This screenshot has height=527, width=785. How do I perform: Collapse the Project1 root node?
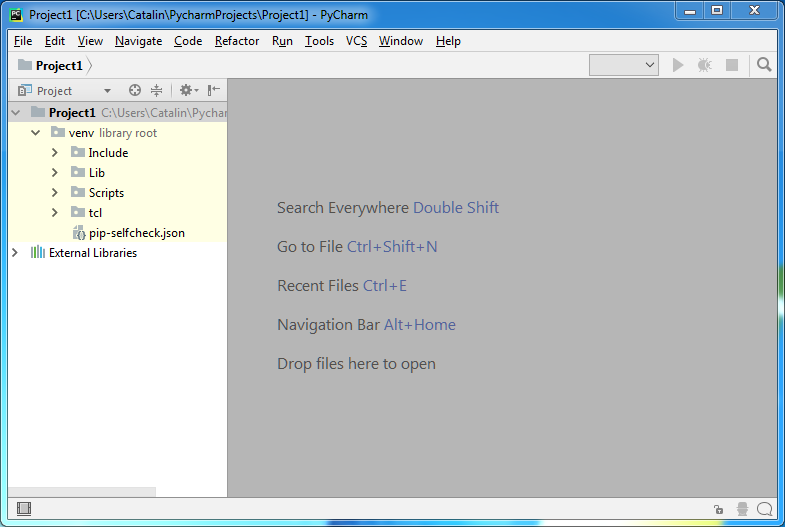coord(16,113)
